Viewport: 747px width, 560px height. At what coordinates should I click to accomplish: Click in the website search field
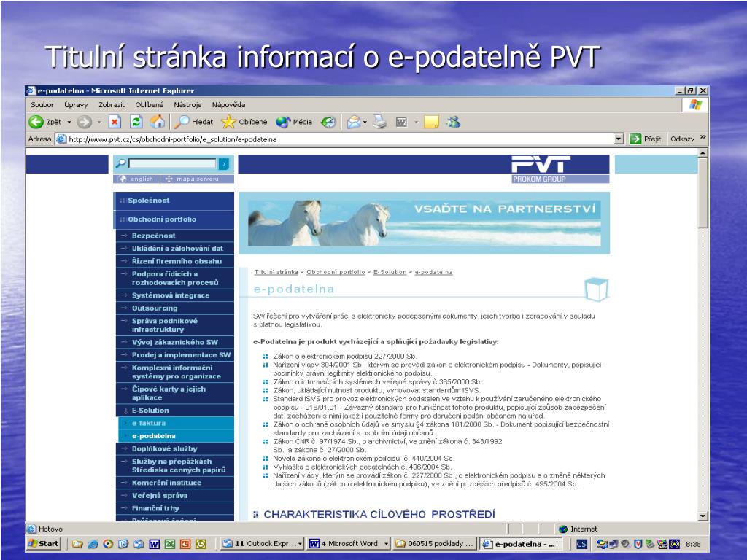(172, 163)
